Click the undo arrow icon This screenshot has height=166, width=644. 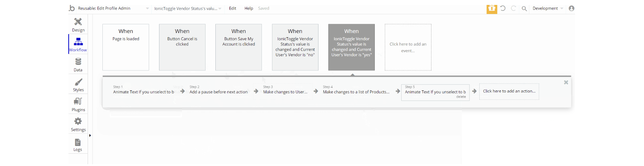point(503,8)
